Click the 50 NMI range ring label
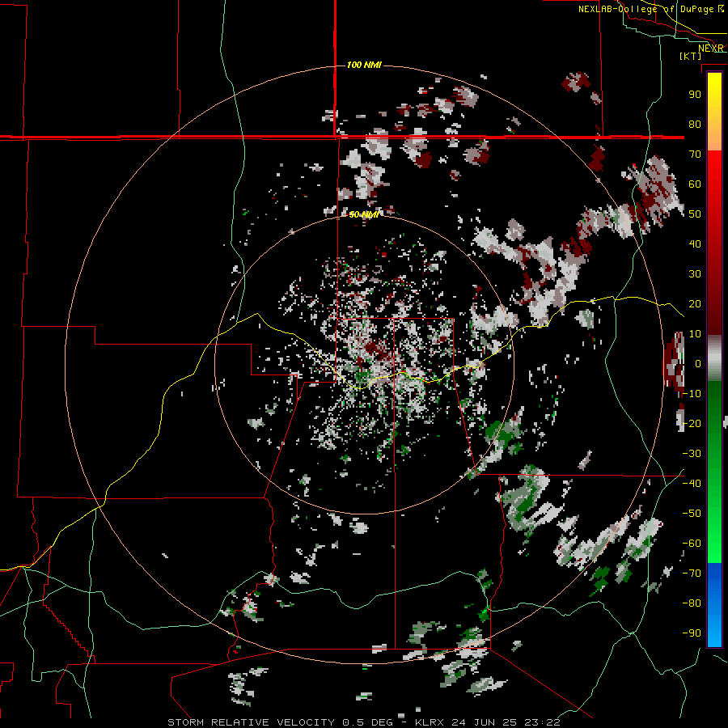This screenshot has width=728, height=728. (364, 214)
